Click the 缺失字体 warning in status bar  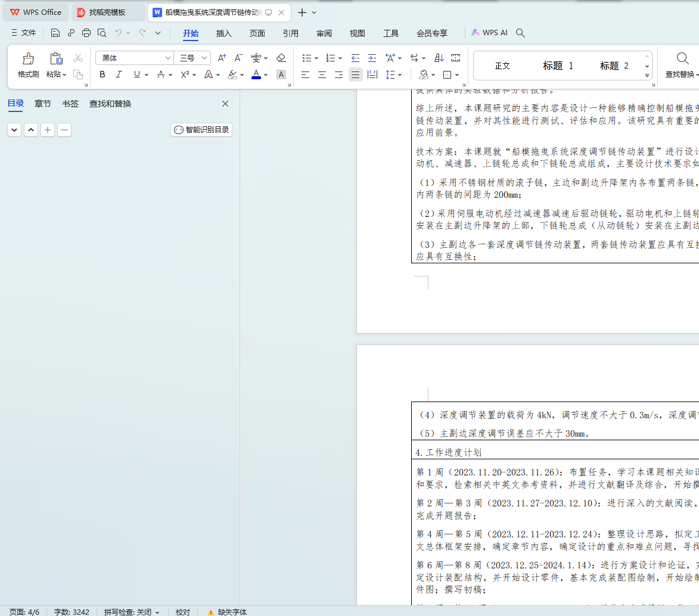coord(227,612)
